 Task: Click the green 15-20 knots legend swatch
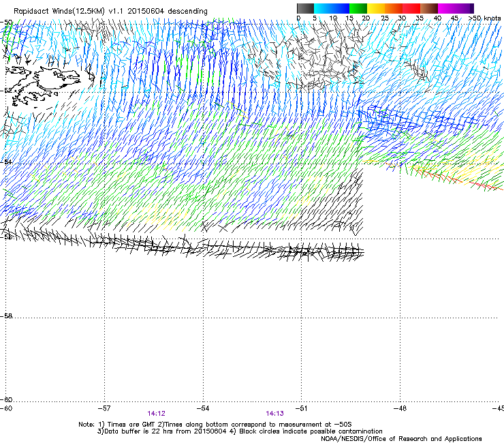point(358,8)
